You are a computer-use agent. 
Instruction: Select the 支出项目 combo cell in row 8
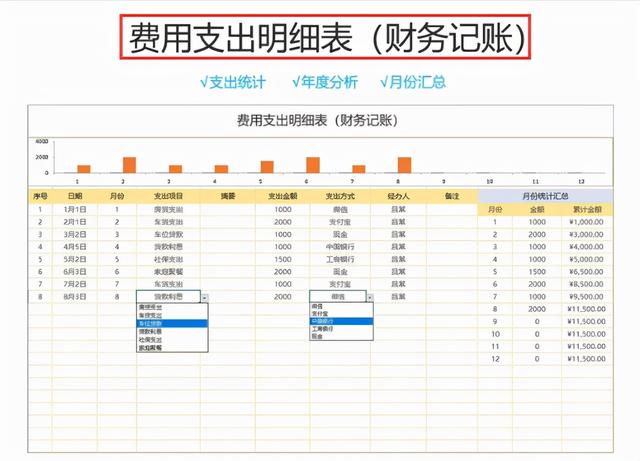click(x=168, y=296)
